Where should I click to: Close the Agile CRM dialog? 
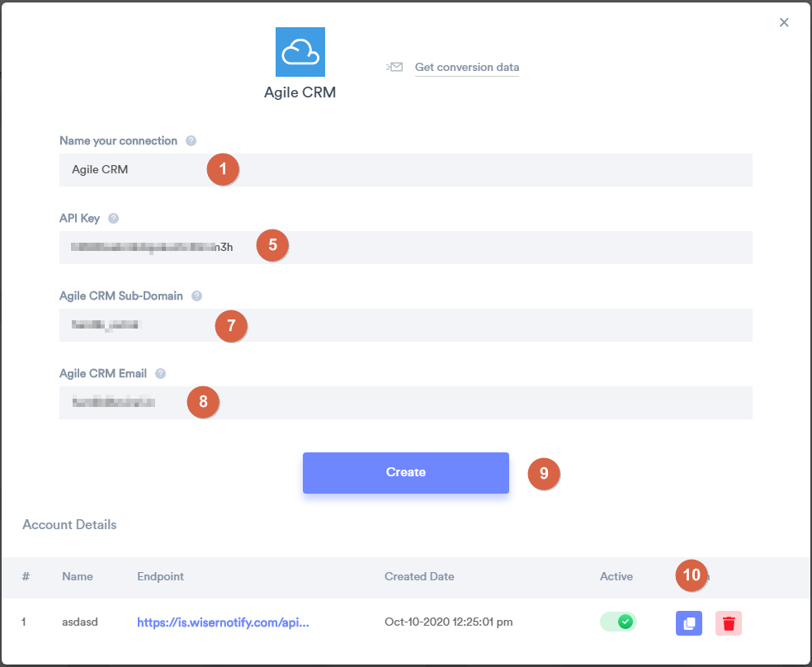coord(784,22)
